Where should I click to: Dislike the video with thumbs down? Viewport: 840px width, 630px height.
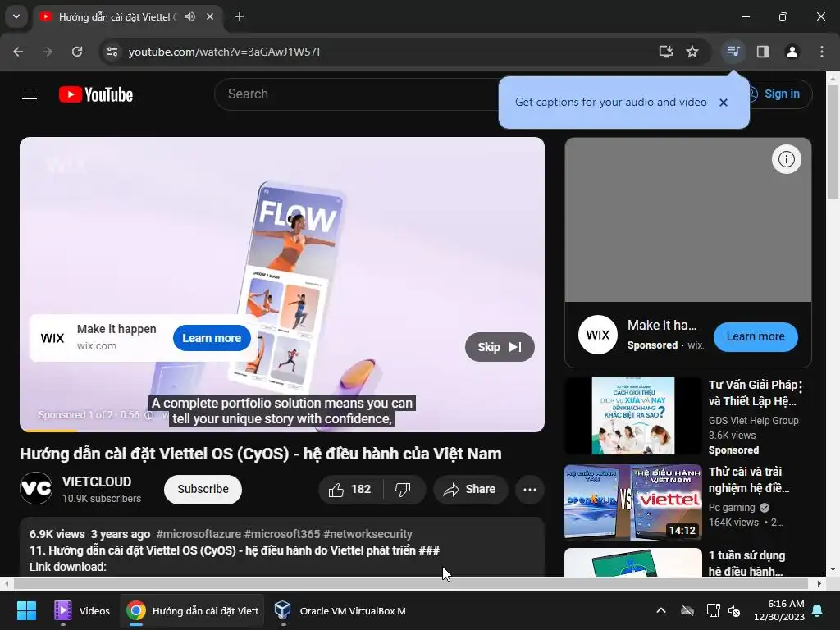coord(403,489)
